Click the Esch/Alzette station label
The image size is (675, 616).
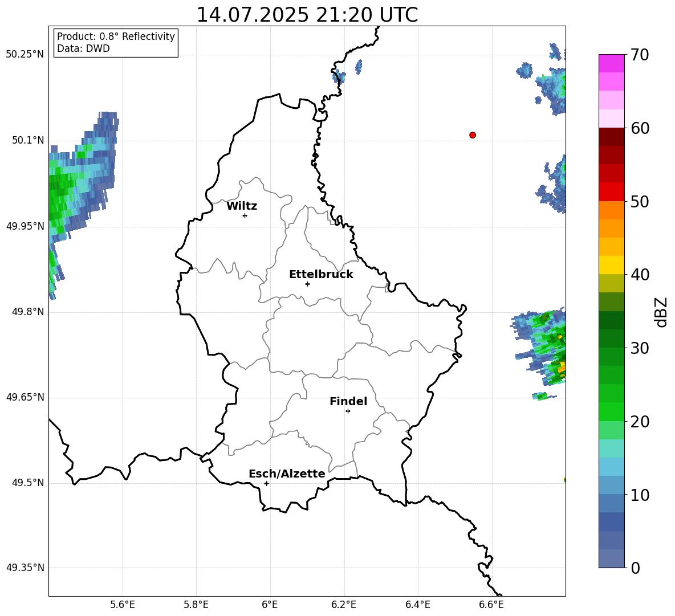click(x=287, y=474)
